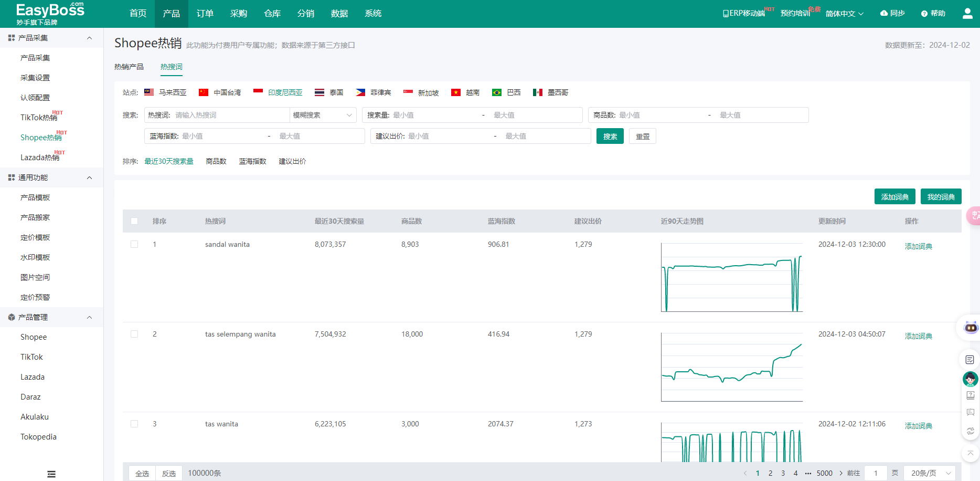The height and width of the screenshot is (481, 980).
Task: Click the floating refresh arrows icon
Action: coord(971,431)
